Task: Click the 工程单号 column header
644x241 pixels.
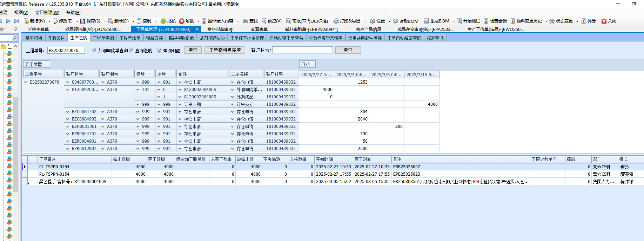Action: [x=43, y=74]
